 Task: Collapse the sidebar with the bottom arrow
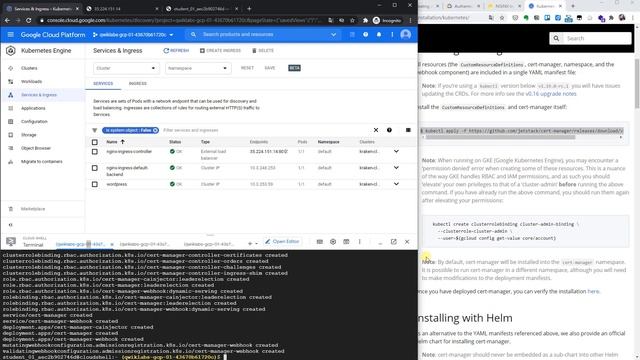click(x=11, y=225)
